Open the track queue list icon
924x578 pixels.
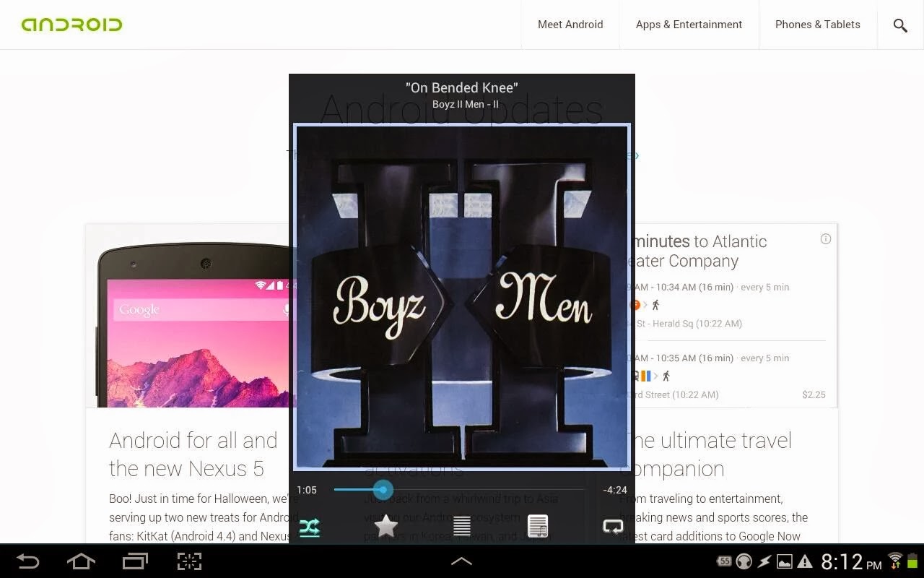point(462,527)
